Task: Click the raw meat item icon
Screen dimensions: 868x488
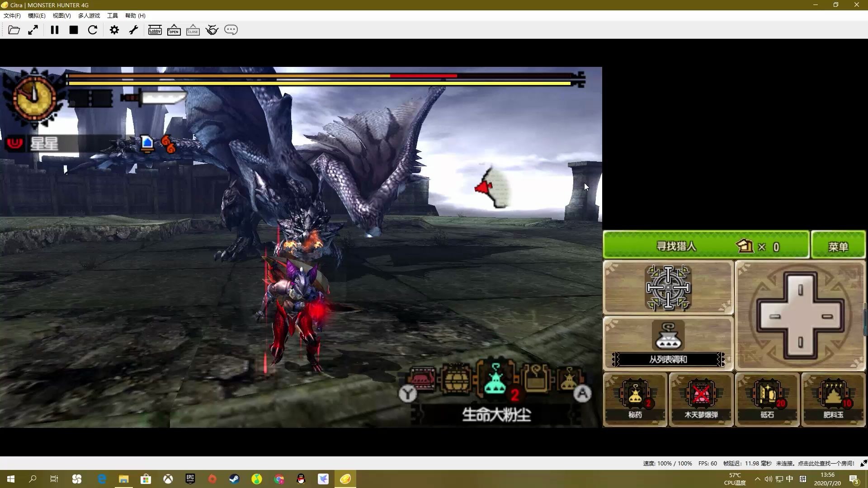Action: (x=422, y=379)
